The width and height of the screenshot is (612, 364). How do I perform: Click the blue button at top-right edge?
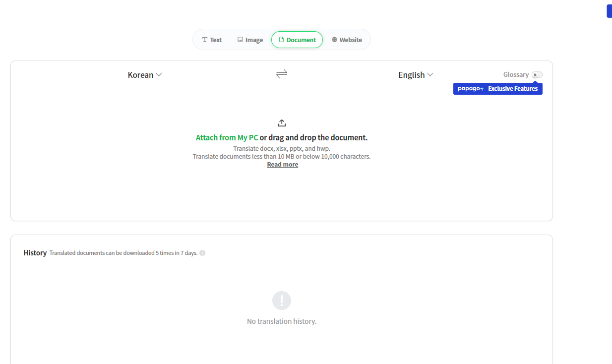[x=609, y=11]
